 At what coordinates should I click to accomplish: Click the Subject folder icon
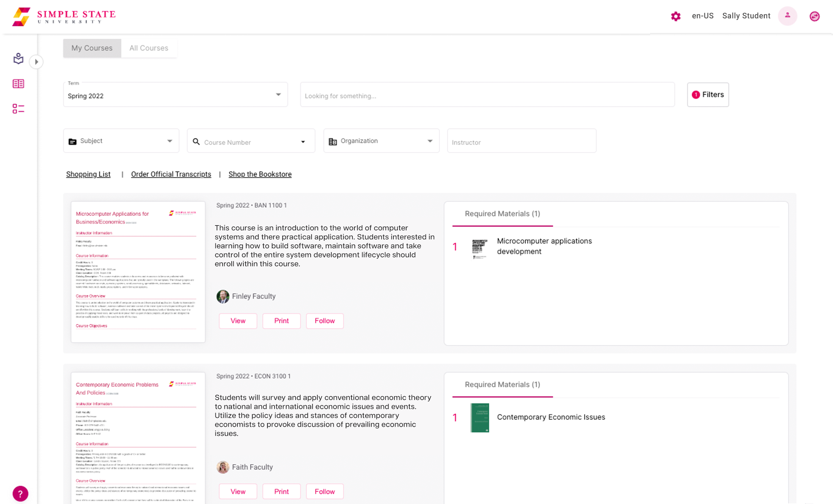click(x=73, y=141)
